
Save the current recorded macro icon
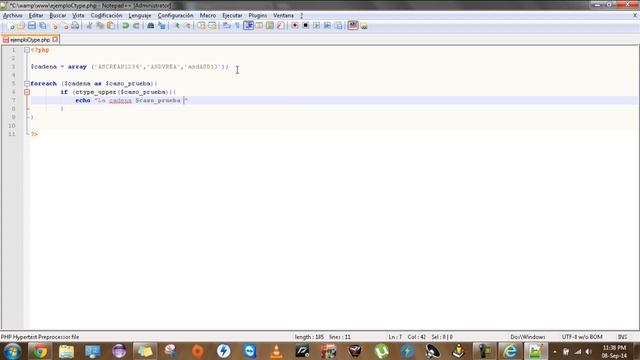338,26
